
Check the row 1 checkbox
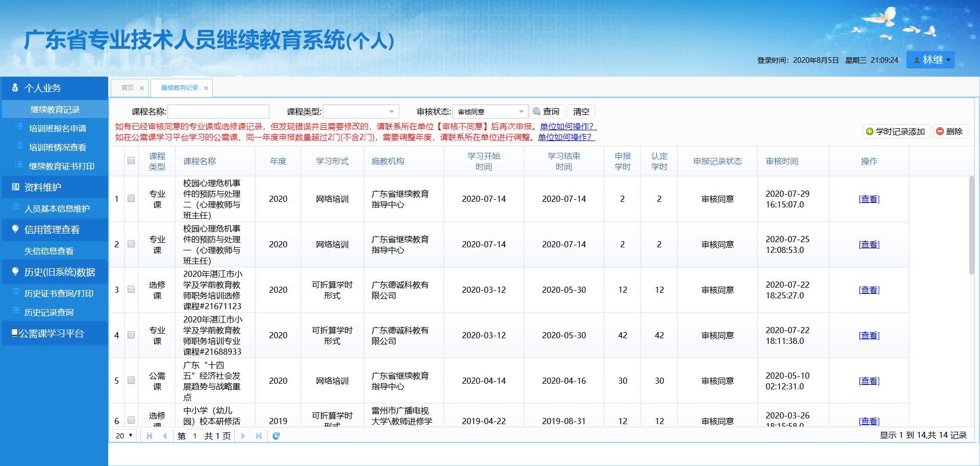(x=131, y=198)
